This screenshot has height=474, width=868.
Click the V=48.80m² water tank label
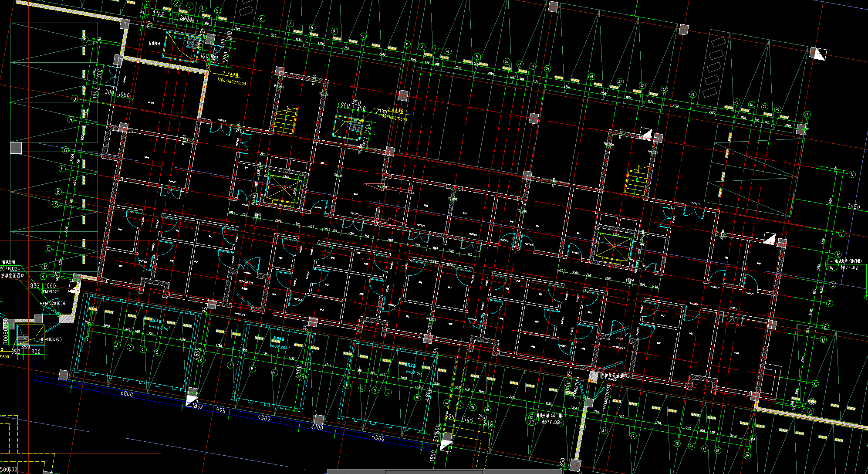(159, 328)
